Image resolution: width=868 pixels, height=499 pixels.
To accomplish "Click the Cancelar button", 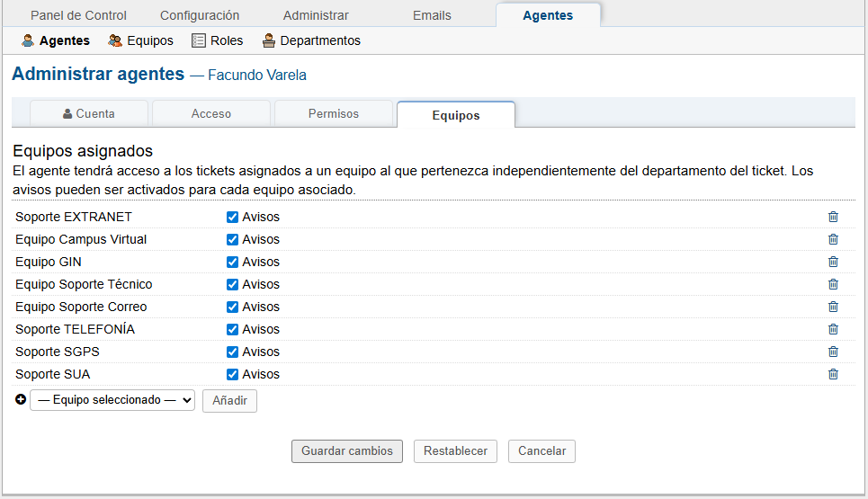I will [x=541, y=451].
